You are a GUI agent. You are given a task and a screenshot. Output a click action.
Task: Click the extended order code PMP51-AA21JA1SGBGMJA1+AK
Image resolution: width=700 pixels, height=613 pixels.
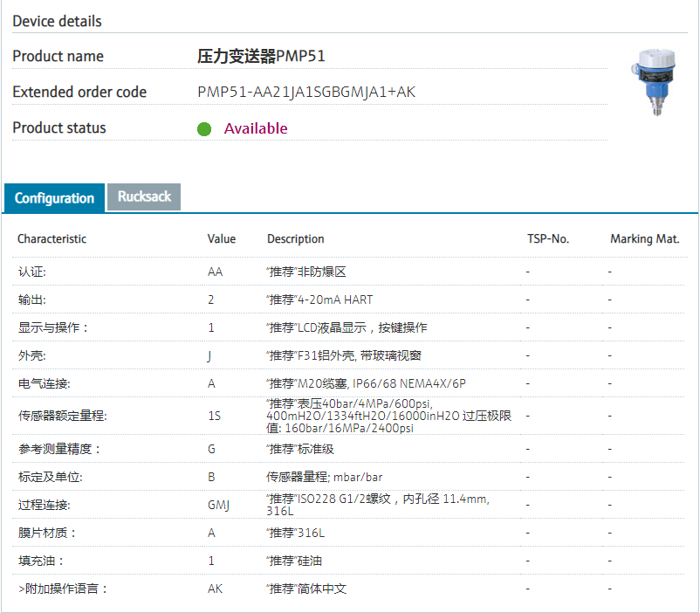306,92
